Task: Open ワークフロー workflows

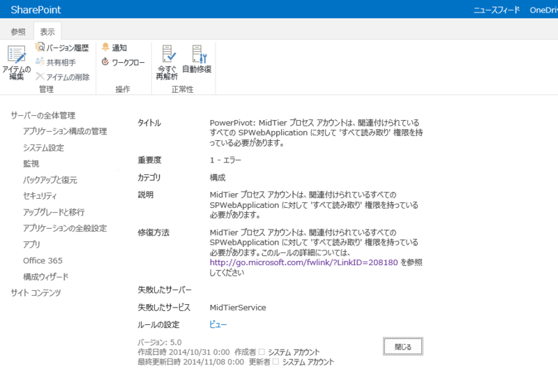Action: 123,62
